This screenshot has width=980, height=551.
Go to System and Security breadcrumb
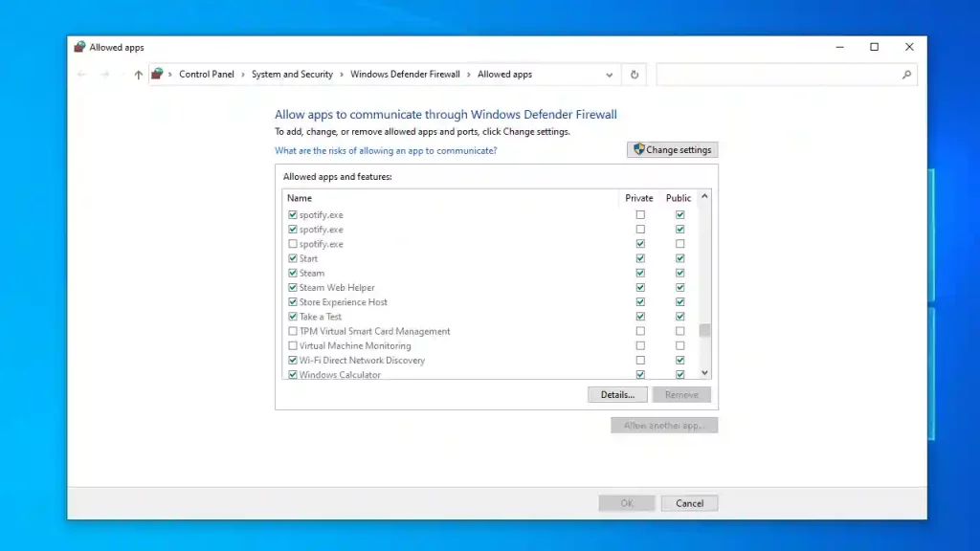click(292, 75)
